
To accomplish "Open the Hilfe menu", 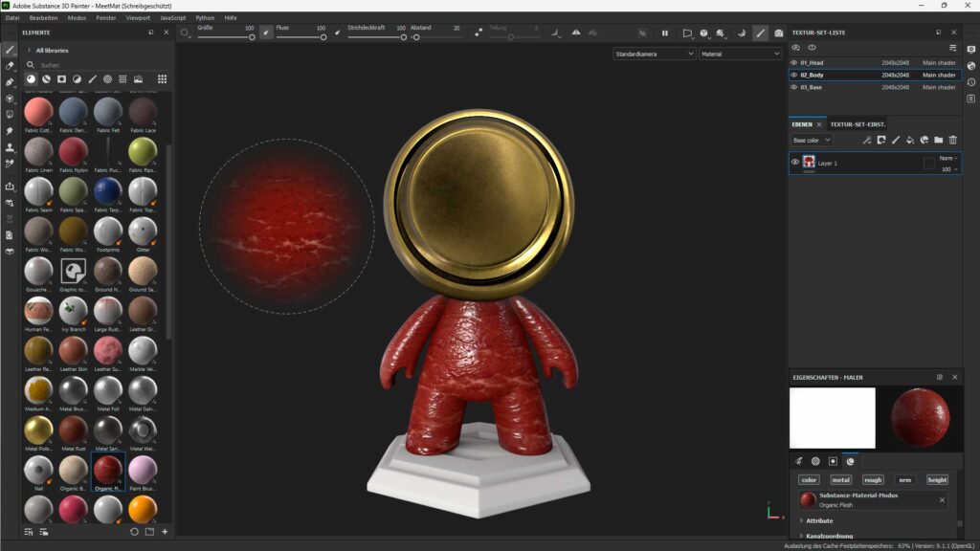I will click(231, 17).
